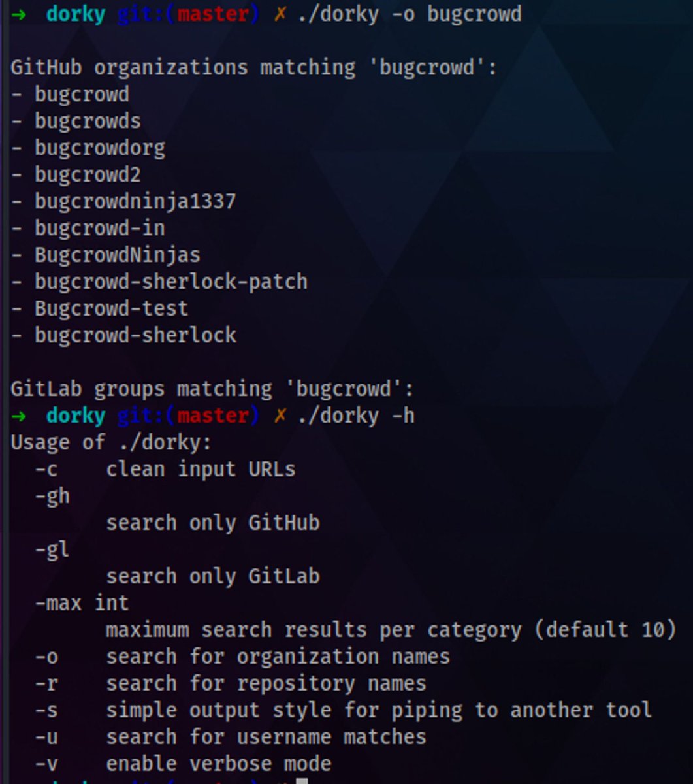Viewport: 693px width, 784px height.
Task: Click the result 'bugcrowd-in'
Action: click(x=100, y=228)
